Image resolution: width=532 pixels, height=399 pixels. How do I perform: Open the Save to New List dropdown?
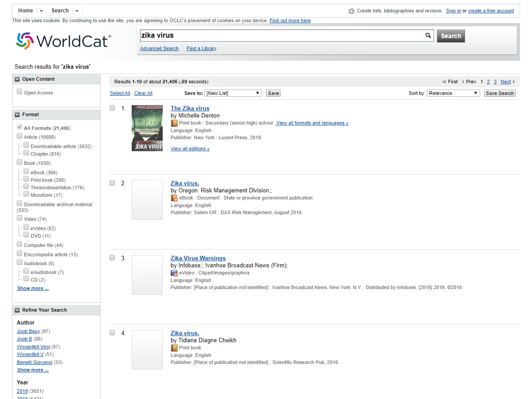point(233,93)
